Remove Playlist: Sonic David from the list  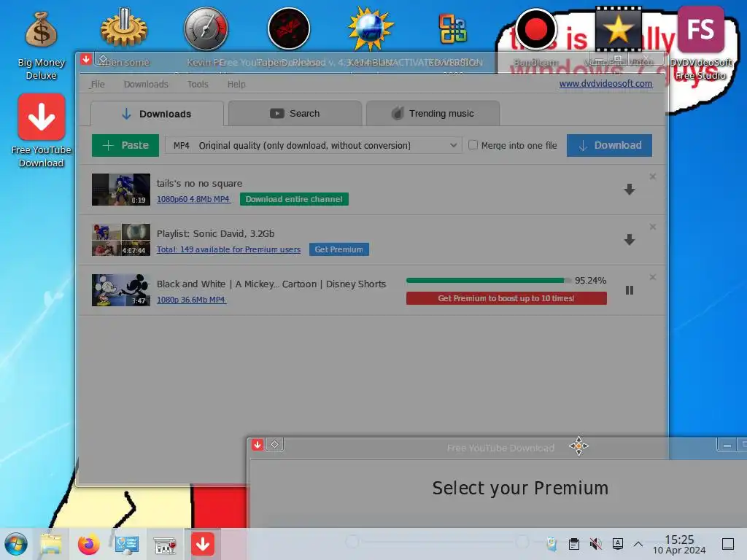[x=653, y=227]
